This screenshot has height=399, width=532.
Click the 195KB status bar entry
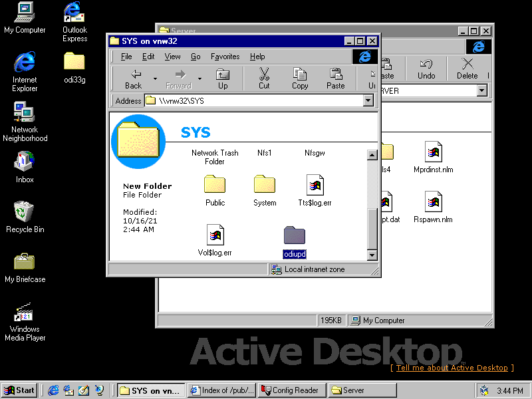331,321
